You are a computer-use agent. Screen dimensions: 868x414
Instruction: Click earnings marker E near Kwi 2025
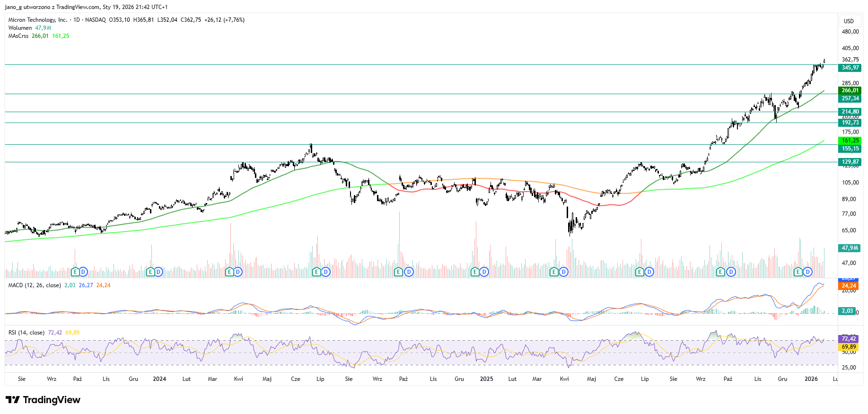tap(554, 272)
